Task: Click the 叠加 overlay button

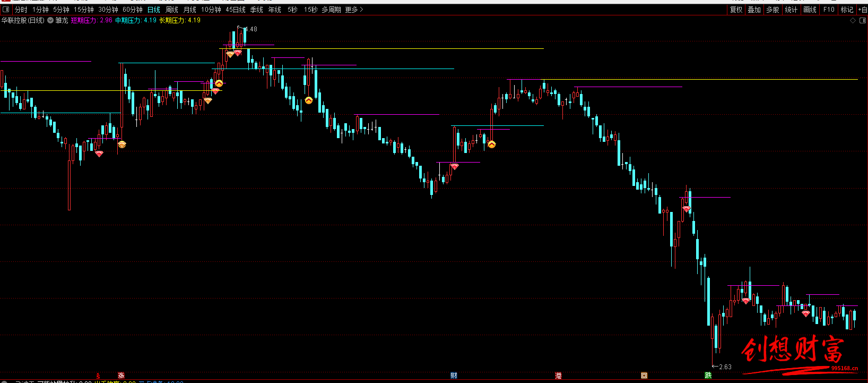Action: click(x=754, y=10)
